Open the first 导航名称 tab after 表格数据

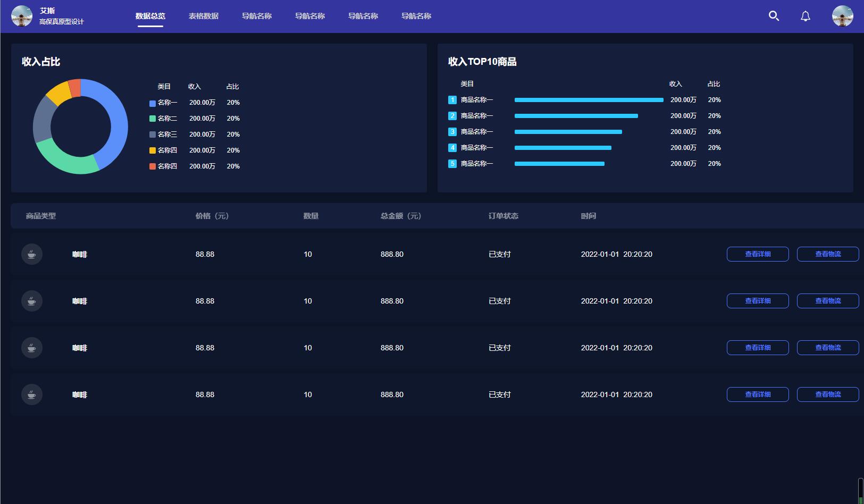(x=257, y=16)
